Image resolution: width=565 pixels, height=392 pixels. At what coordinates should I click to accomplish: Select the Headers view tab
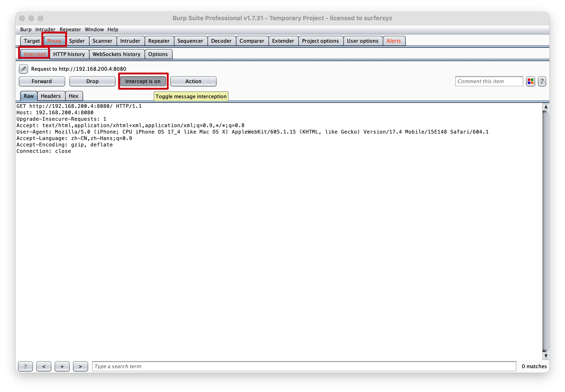pos(50,96)
